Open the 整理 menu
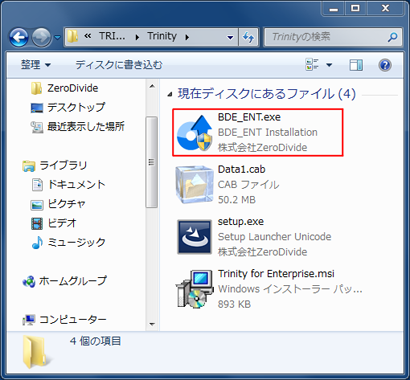Screen dimensions: 410x380 point(36,64)
